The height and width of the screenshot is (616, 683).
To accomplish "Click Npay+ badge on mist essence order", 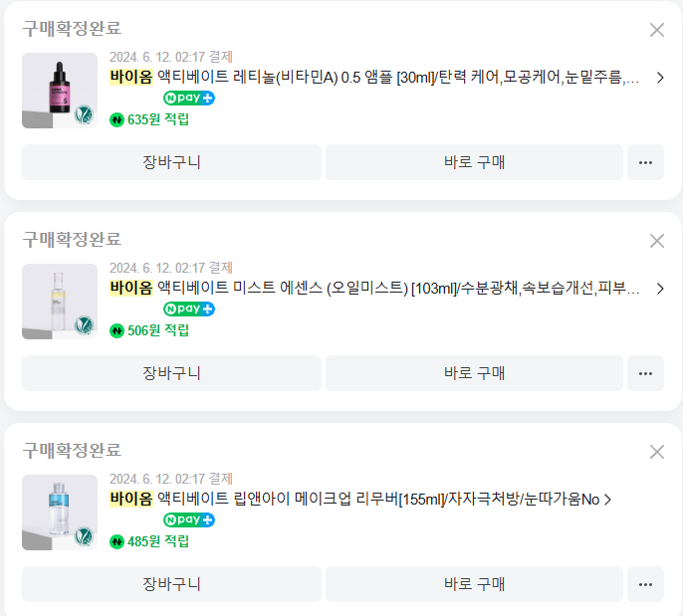I will point(189,309).
